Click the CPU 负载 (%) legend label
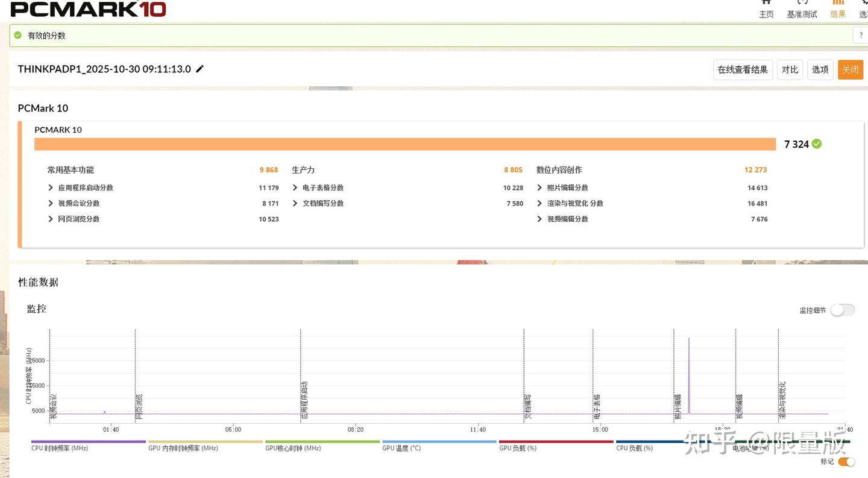 pos(635,448)
